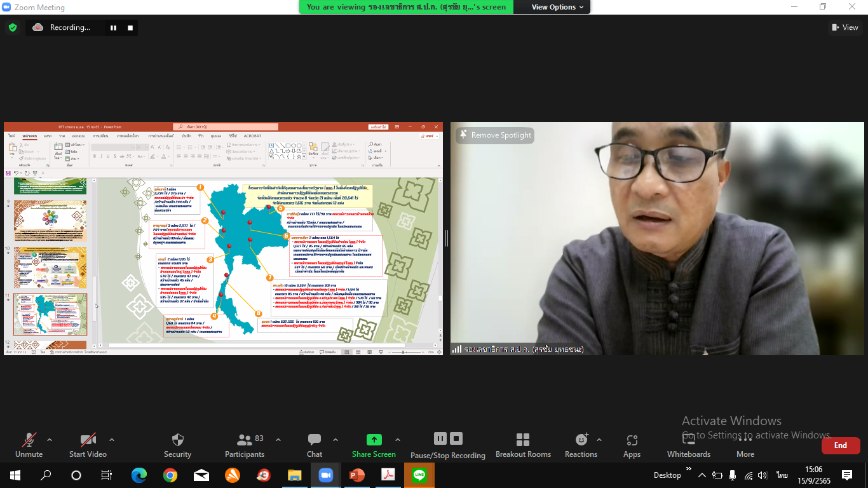Screen dimensions: 868x488
Task: Toggle Underline in shared PowerPoint ribbon
Action: pyautogui.click(x=108, y=156)
